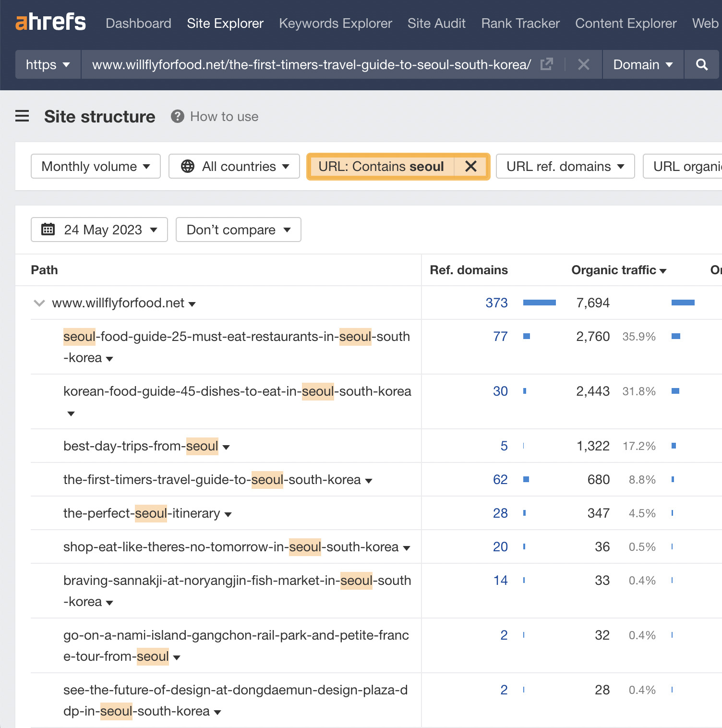This screenshot has height=728, width=722.
Task: Click the How to use help icon
Action: pyautogui.click(x=177, y=116)
